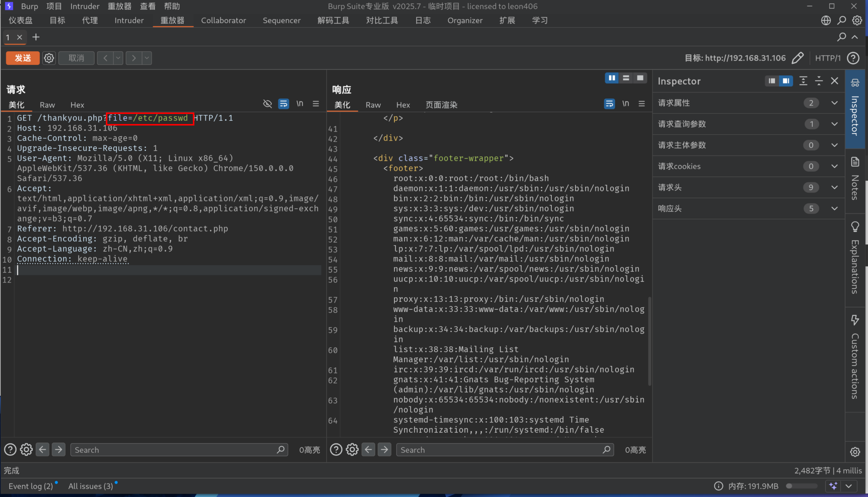Switch request view to Raw tab
The width and height of the screenshot is (868, 497).
(47, 105)
